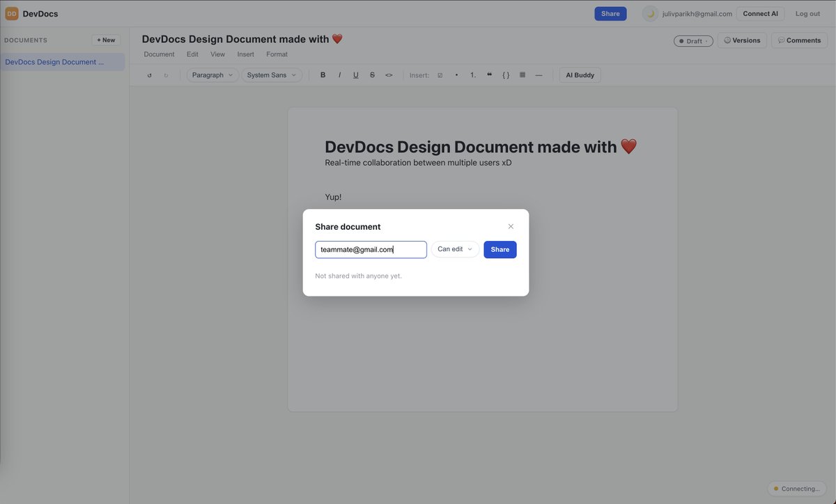Image resolution: width=836 pixels, height=504 pixels.
Task: Open the Insert menu
Action: coord(245,54)
